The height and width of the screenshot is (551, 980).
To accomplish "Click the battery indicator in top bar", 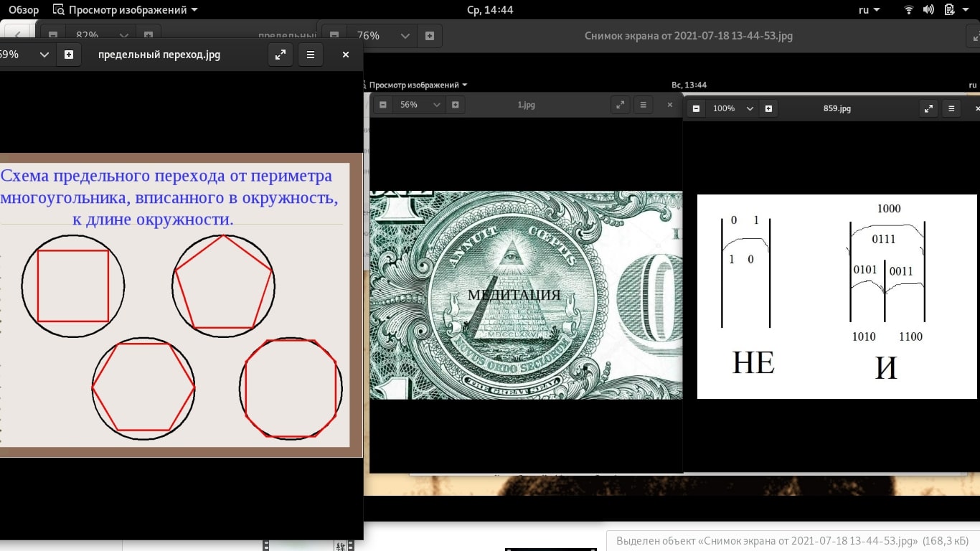I will click(x=948, y=10).
